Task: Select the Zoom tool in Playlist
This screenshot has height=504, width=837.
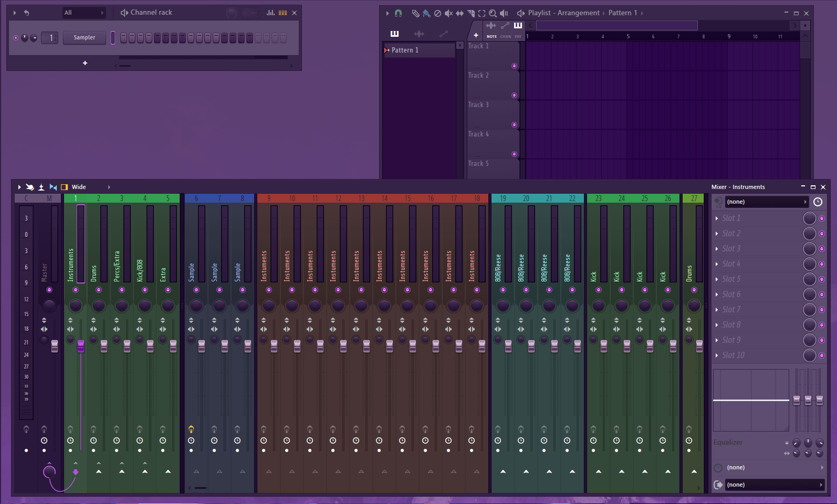Action: coord(493,13)
